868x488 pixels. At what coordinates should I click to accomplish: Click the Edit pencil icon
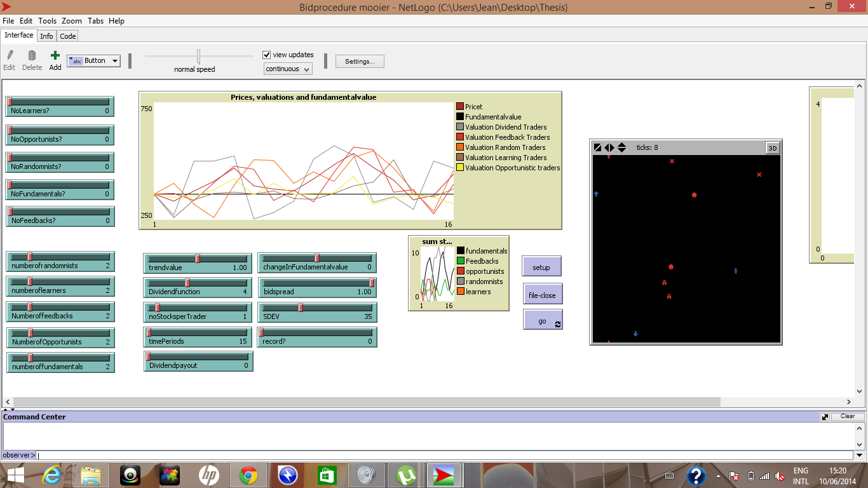point(10,56)
